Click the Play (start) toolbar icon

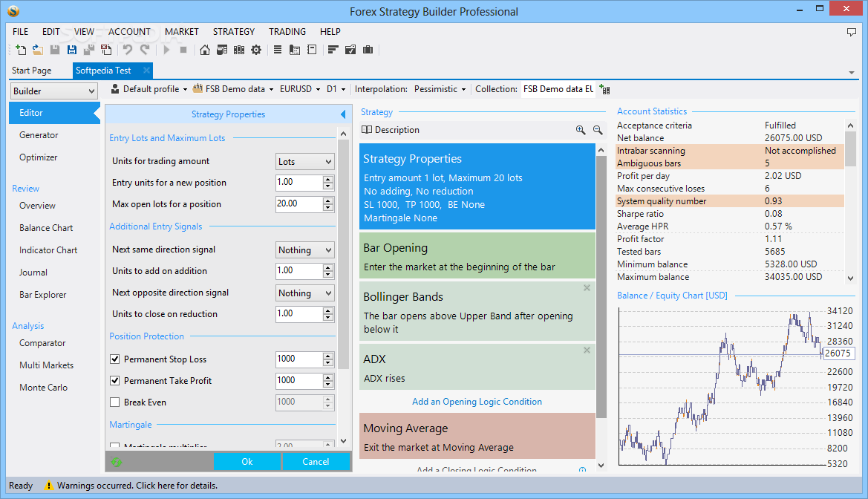pos(166,50)
